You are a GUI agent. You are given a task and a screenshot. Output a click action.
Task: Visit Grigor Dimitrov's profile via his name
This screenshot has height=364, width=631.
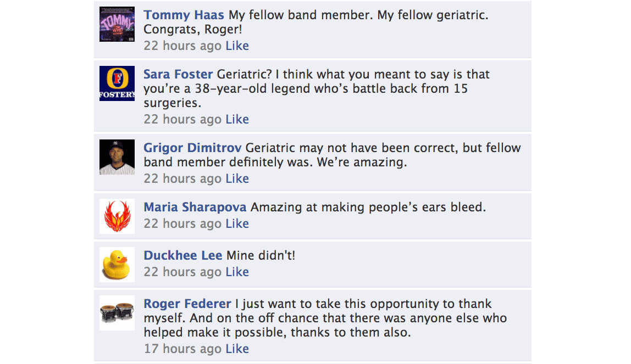pos(192,148)
